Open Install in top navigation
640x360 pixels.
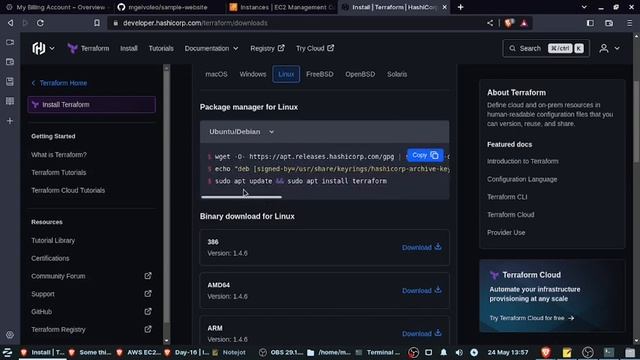129,48
